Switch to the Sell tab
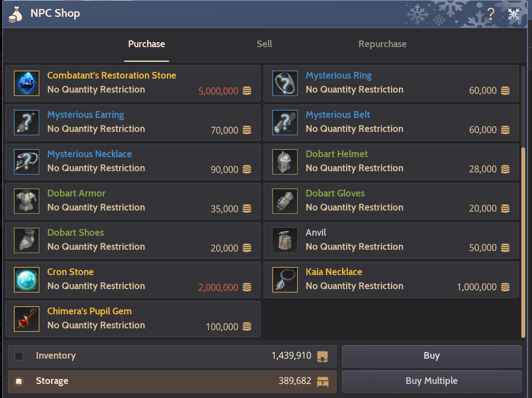The height and width of the screenshot is (398, 532). (264, 44)
